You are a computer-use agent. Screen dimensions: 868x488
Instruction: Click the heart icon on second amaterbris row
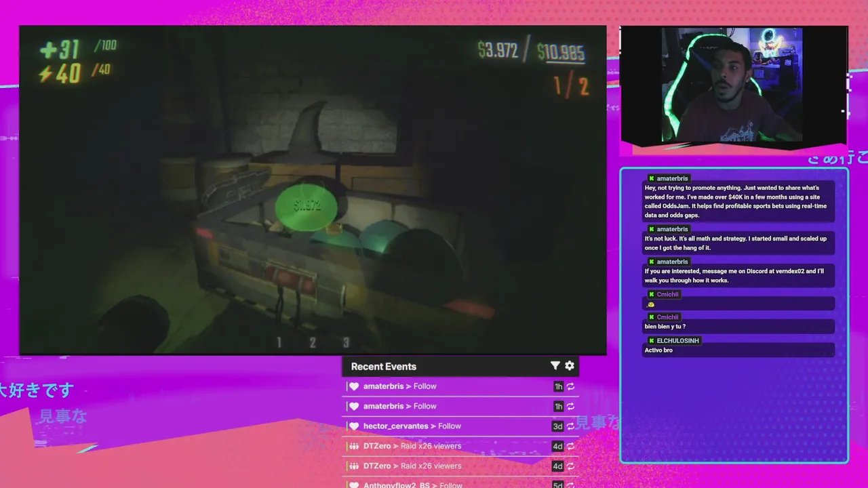click(x=354, y=407)
